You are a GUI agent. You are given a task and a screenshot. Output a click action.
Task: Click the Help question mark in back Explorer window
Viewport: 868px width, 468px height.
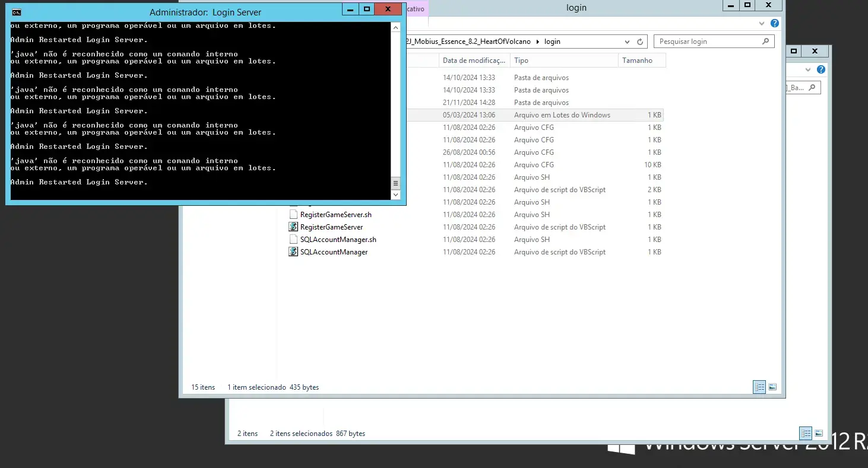pos(821,69)
